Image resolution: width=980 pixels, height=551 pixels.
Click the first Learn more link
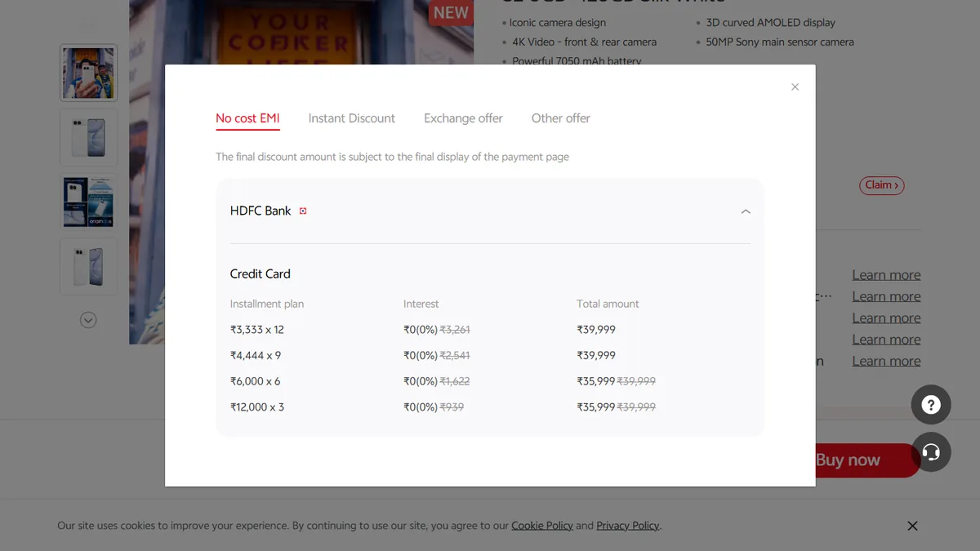point(886,275)
